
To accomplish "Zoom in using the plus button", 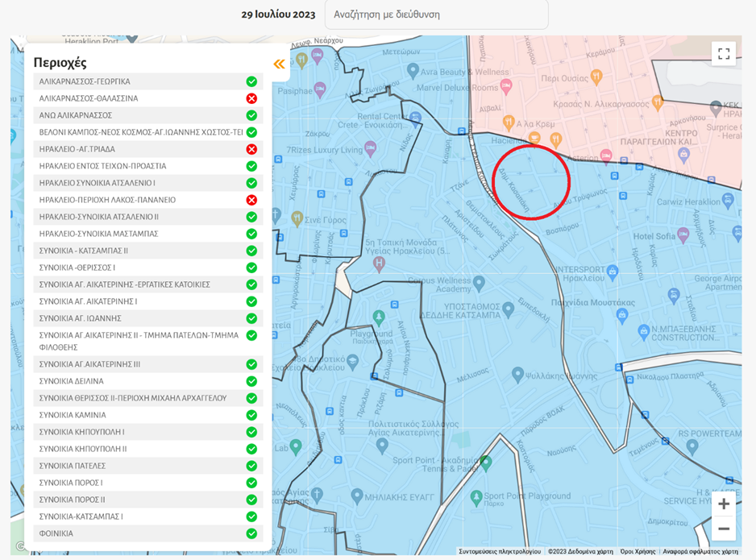I will pyautogui.click(x=723, y=504).
